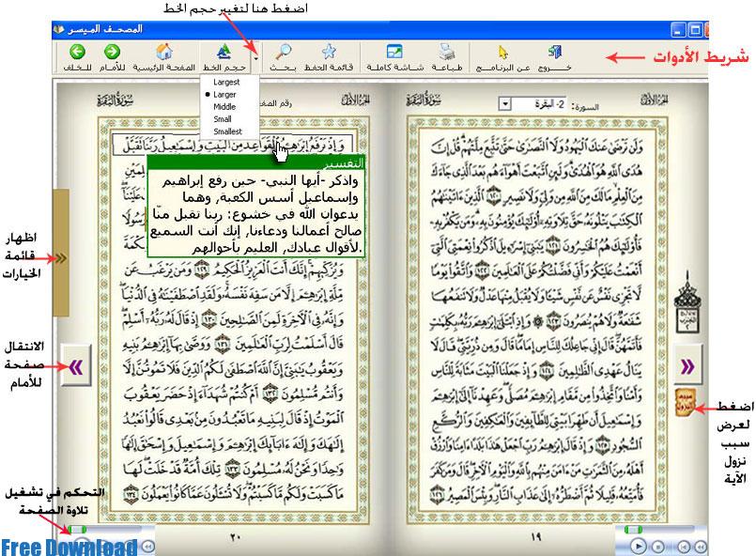Click the green Back arrow toolbar icon
Screen dimensions: 756x556
(x=77, y=52)
